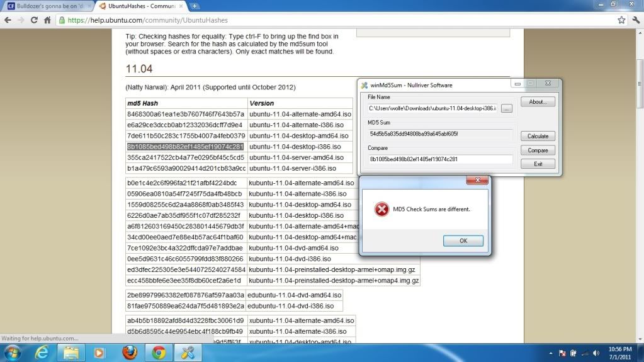Switch to the Bulldozer's gonna be on tab
The height and width of the screenshot is (362, 644).
coord(47,6)
